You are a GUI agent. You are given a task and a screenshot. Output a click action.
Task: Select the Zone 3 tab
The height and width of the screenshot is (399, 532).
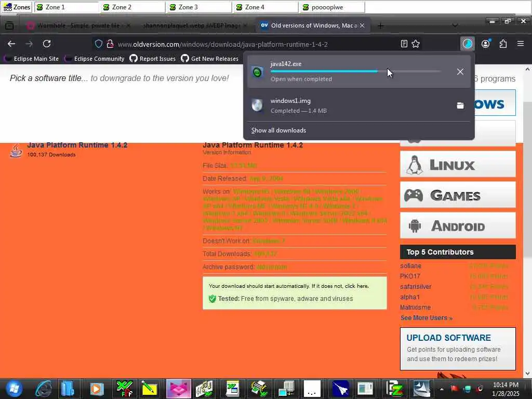[199, 7]
